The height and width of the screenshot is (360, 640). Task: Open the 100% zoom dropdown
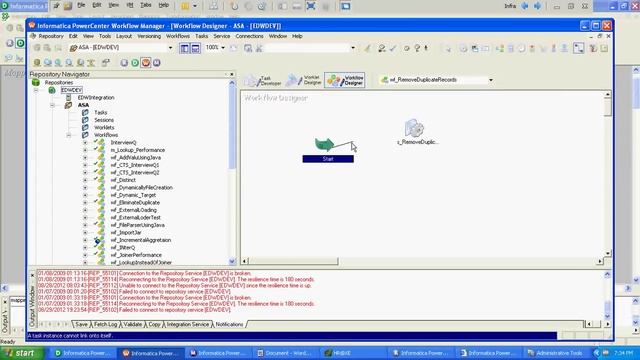point(223,48)
